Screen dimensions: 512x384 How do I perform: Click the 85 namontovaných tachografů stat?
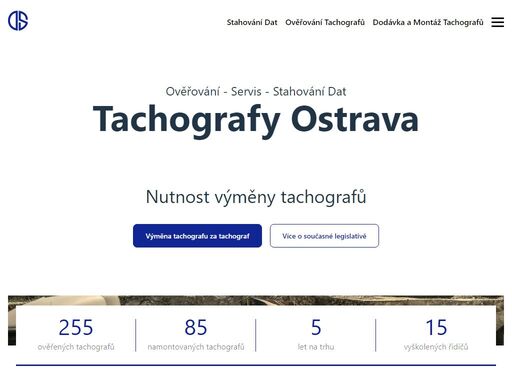196,335
